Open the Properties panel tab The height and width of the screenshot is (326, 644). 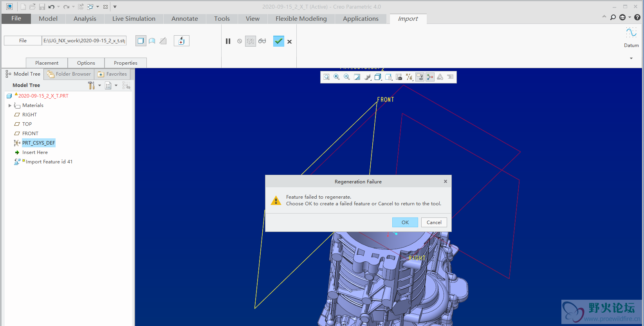click(x=126, y=63)
